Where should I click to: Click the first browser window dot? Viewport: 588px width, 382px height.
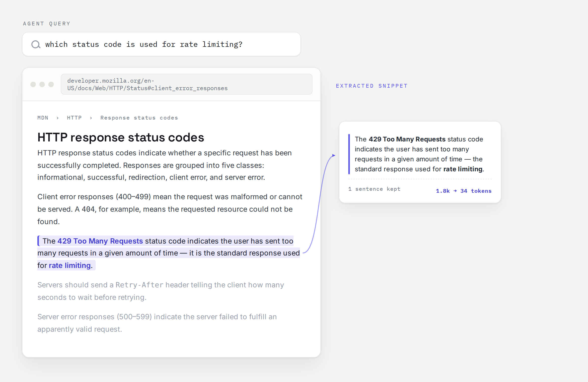tap(33, 84)
